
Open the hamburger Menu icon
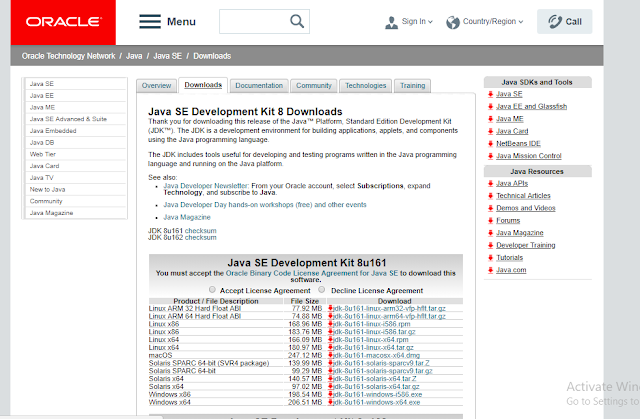[x=150, y=21]
